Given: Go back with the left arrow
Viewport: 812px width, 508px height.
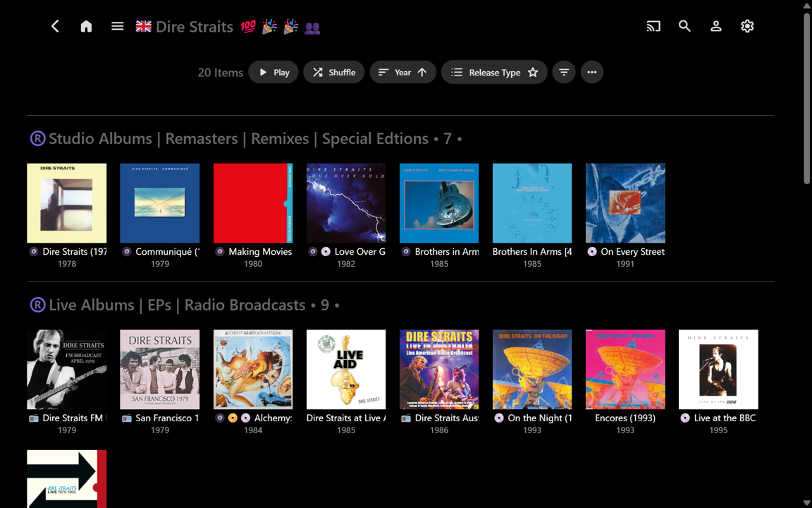Looking at the screenshot, I should (x=56, y=26).
